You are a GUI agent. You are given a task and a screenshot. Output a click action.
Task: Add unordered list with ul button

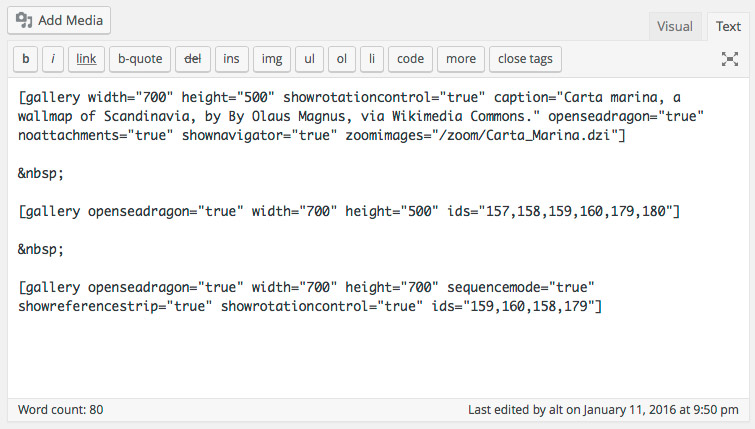(x=309, y=59)
